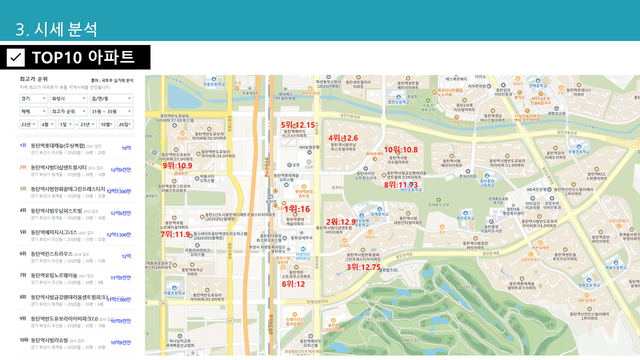Open the 26일 end day dropdown
Image resolution: width=640 pixels, height=360 pixels.
pyautogui.click(x=125, y=124)
